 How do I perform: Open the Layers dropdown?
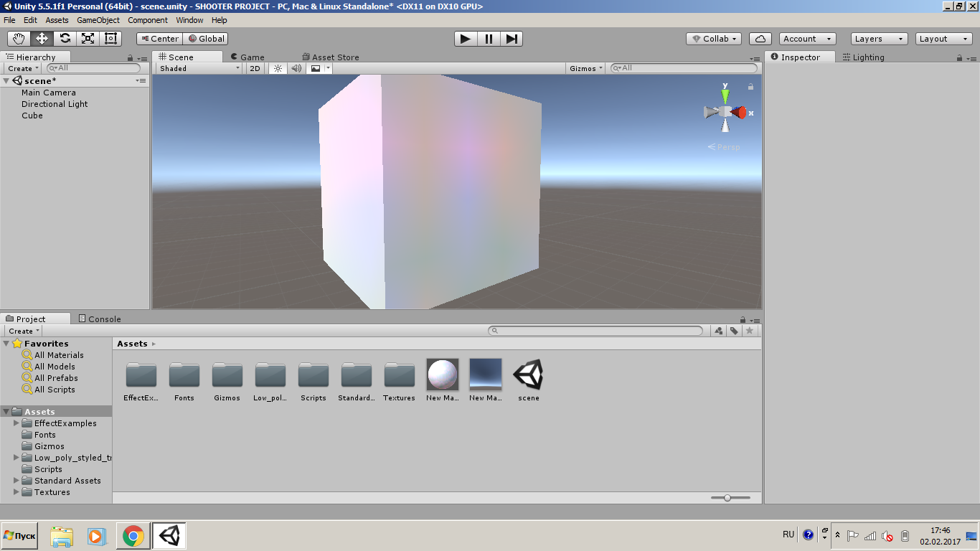click(879, 39)
